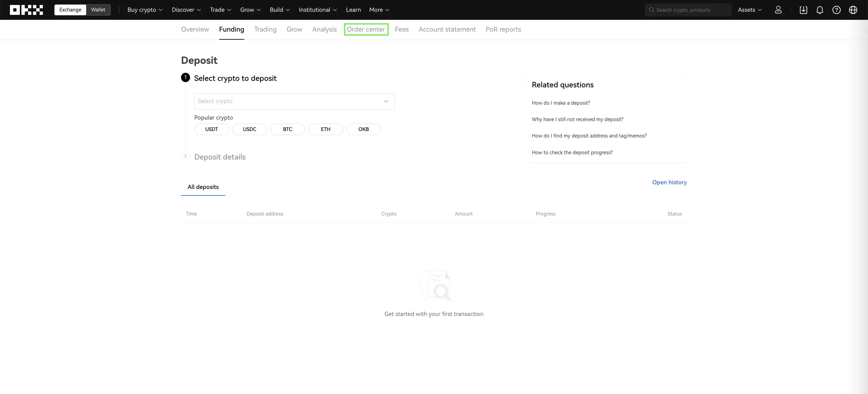Click the search magnifier icon

(x=651, y=10)
